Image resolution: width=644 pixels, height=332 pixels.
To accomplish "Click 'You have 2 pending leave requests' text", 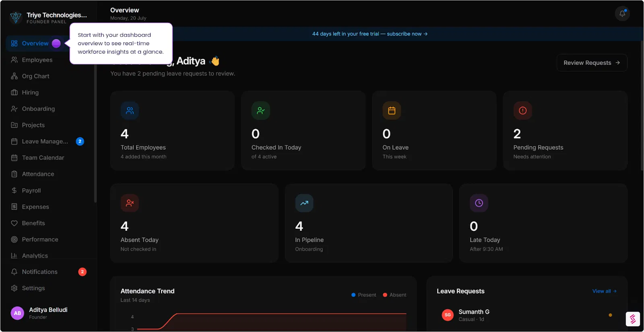I will point(173,74).
